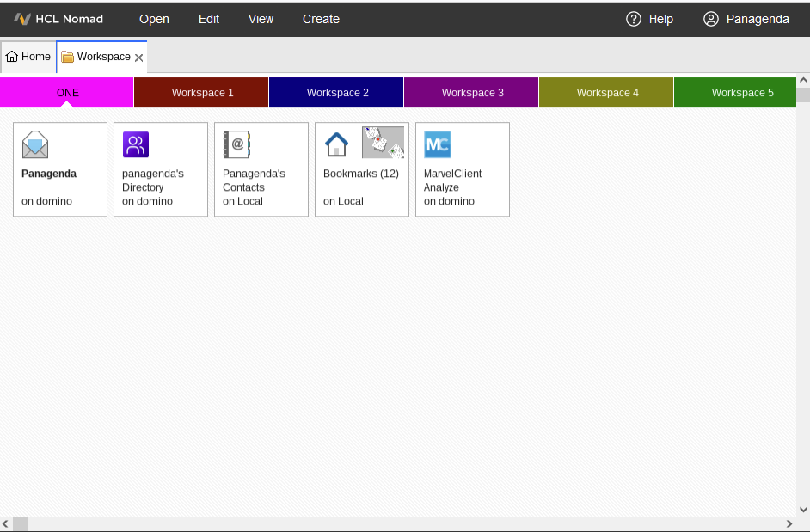Click the vertical scrollbar thumb

coord(803,95)
